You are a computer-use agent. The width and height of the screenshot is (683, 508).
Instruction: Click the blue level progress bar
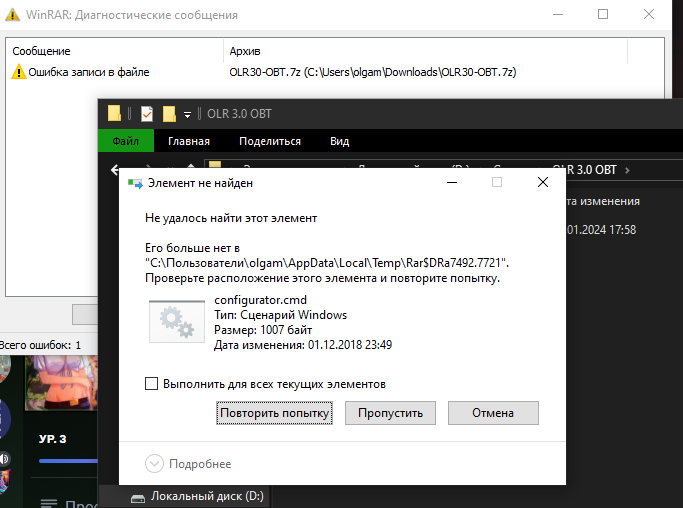68,461
